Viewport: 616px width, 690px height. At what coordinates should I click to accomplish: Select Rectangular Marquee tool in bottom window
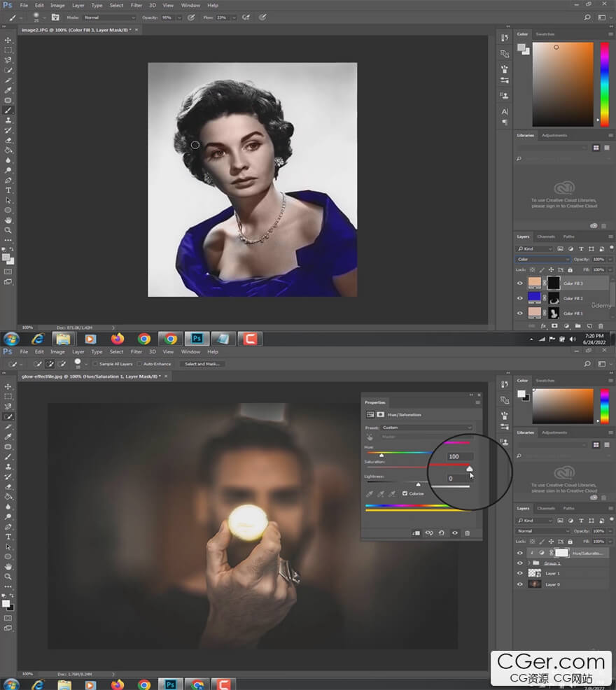(x=8, y=397)
